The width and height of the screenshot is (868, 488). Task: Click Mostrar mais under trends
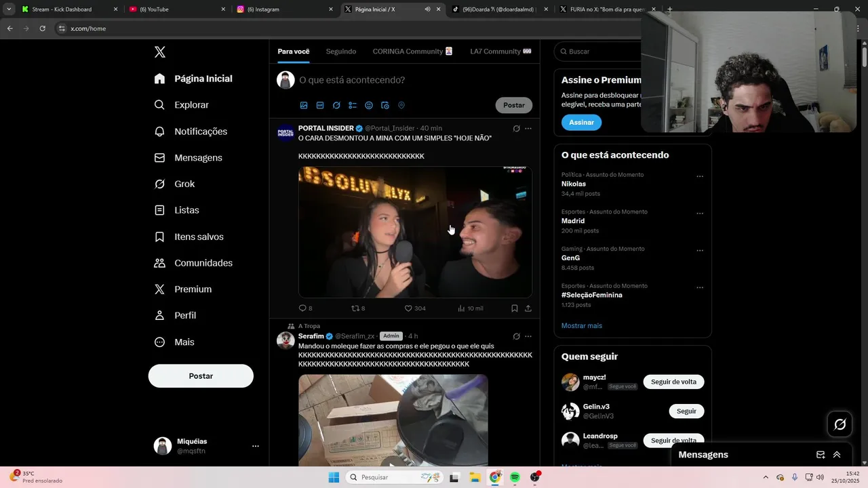582,326
